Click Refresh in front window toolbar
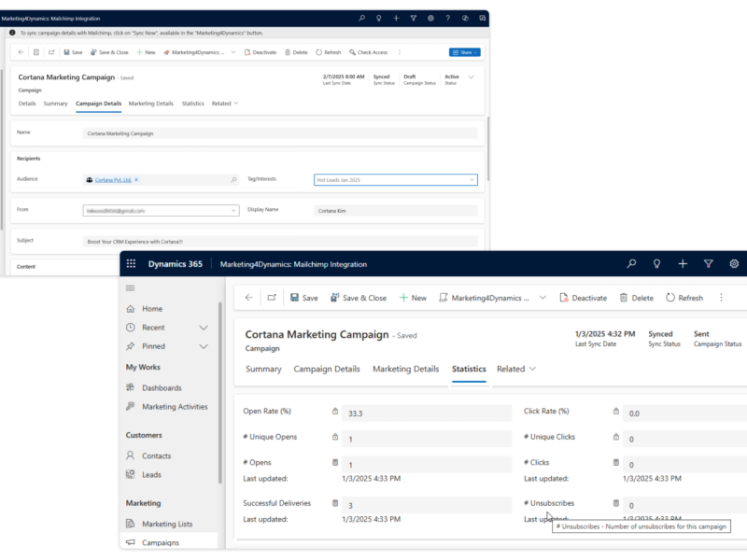 coord(684,298)
